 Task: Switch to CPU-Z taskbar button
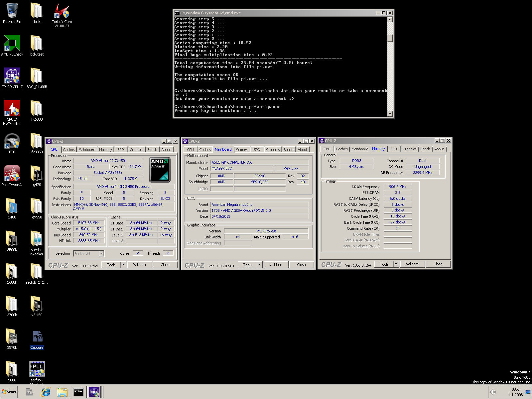(x=94, y=392)
